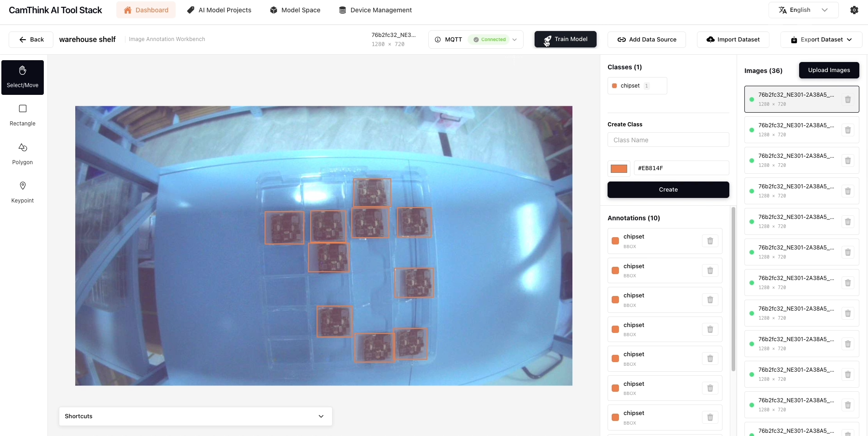This screenshot has height=436, width=868.
Task: Click the Class Name input field
Action: point(668,140)
